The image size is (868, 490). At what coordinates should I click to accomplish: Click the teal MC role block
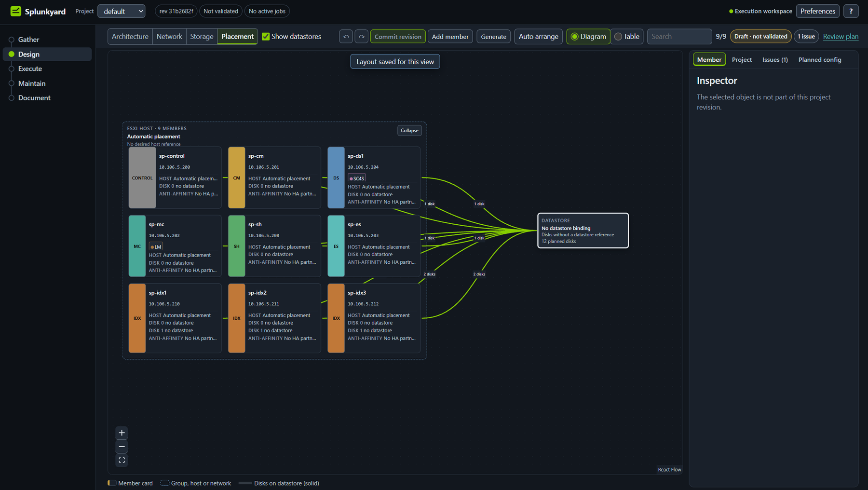pyautogui.click(x=137, y=246)
